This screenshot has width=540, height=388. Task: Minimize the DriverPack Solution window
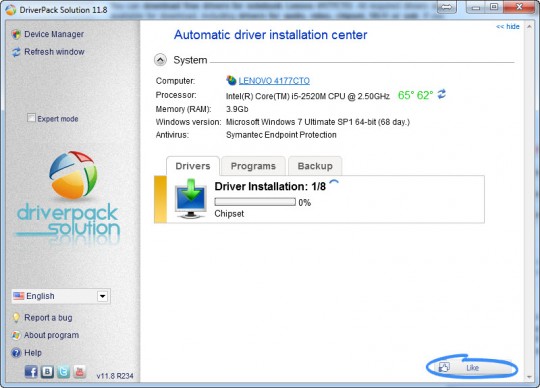click(x=476, y=7)
